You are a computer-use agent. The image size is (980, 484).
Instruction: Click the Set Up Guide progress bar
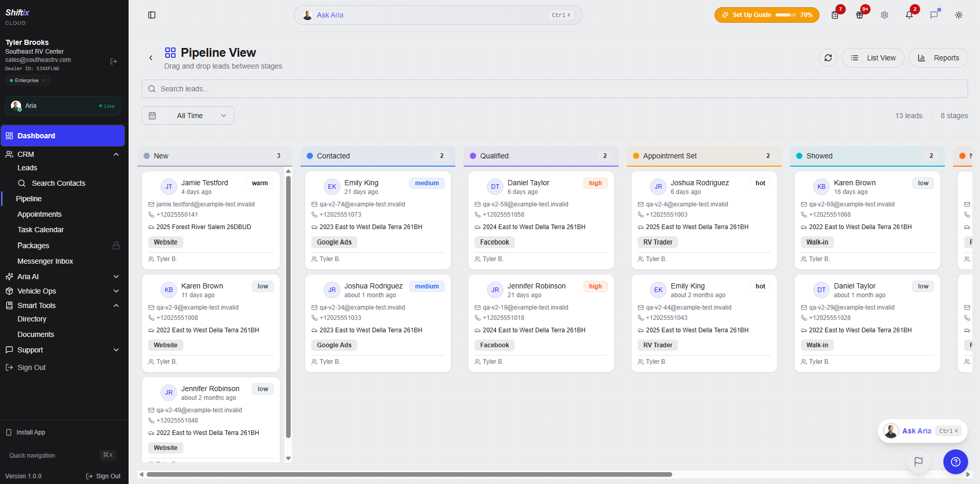click(x=786, y=15)
